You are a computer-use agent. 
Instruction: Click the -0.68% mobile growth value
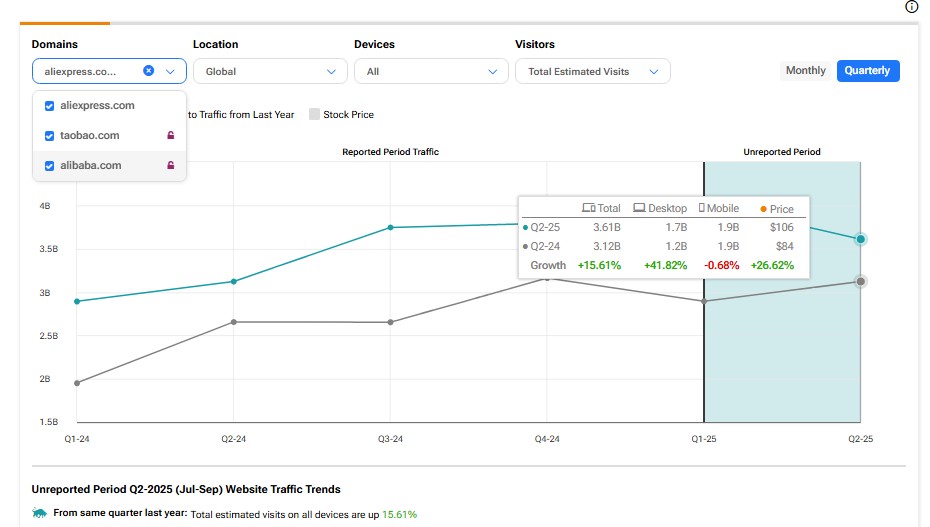721,265
